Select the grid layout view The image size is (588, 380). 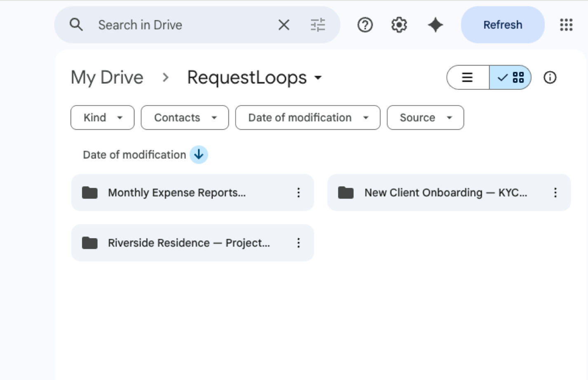510,77
